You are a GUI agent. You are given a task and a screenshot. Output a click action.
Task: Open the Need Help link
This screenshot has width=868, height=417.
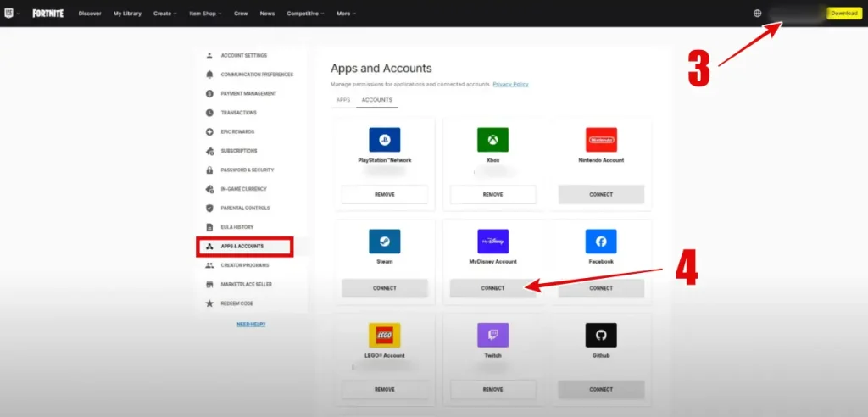tap(251, 324)
